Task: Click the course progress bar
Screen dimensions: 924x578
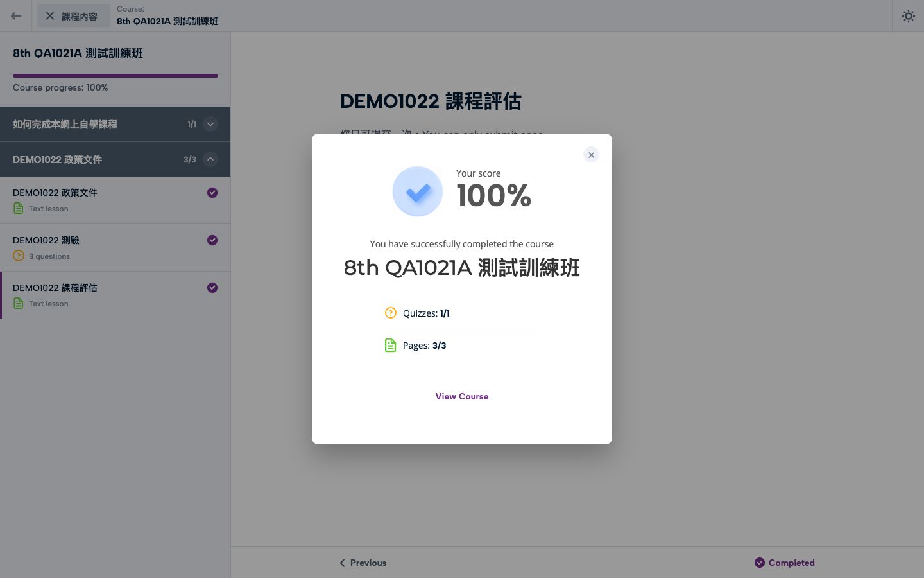Action: coord(116,76)
